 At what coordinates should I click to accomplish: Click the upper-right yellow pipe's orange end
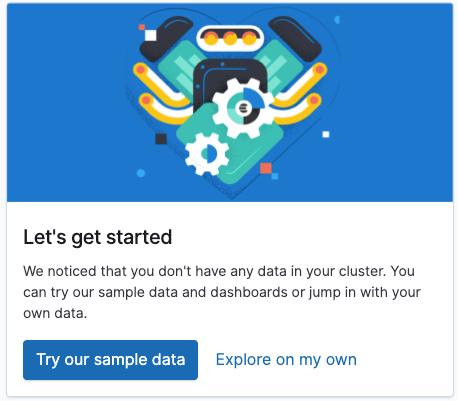click(x=320, y=69)
